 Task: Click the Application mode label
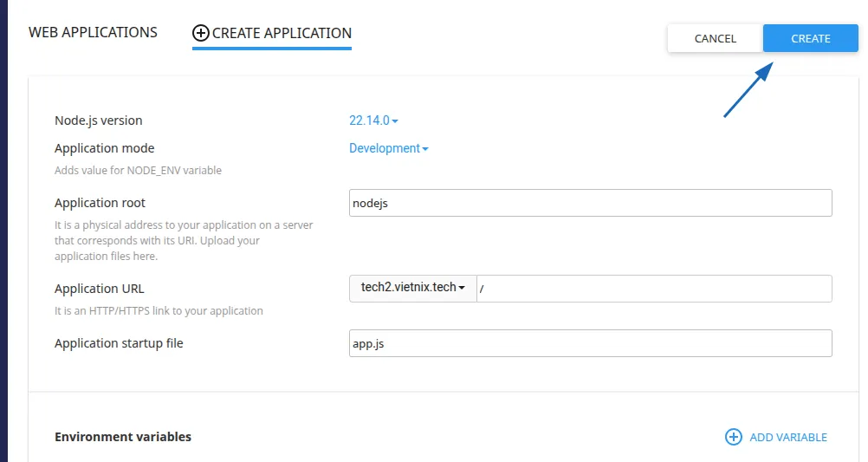(x=104, y=148)
